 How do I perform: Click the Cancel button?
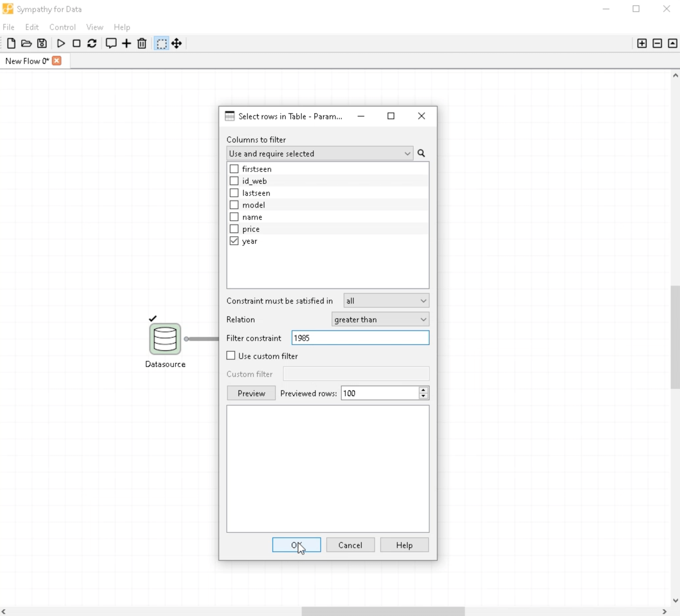(350, 545)
